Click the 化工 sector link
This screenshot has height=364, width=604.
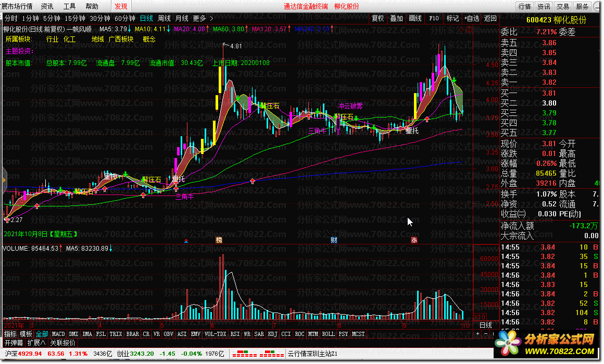(x=69, y=39)
